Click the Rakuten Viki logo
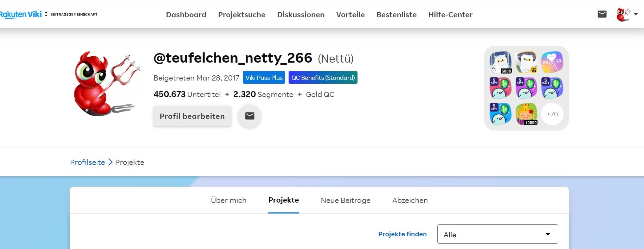 coord(21,14)
